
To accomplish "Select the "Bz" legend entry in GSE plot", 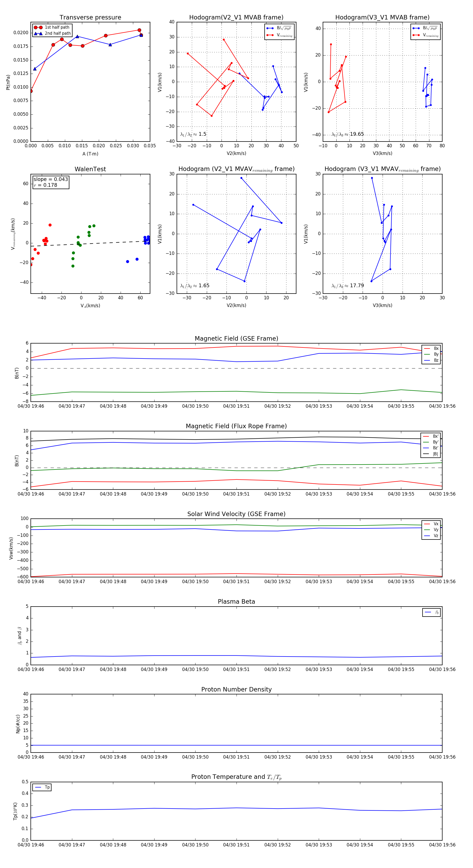I will (431, 360).
